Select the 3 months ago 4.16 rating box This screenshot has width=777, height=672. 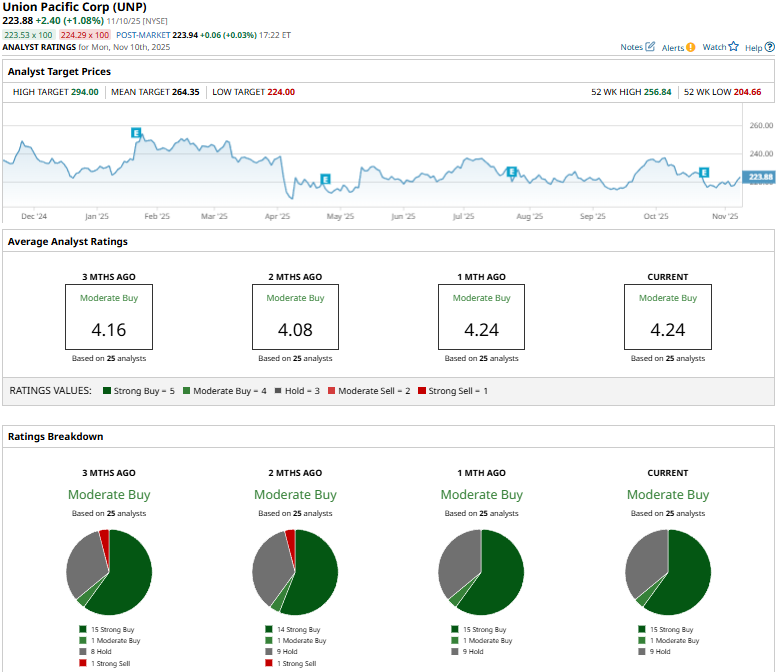click(x=108, y=316)
